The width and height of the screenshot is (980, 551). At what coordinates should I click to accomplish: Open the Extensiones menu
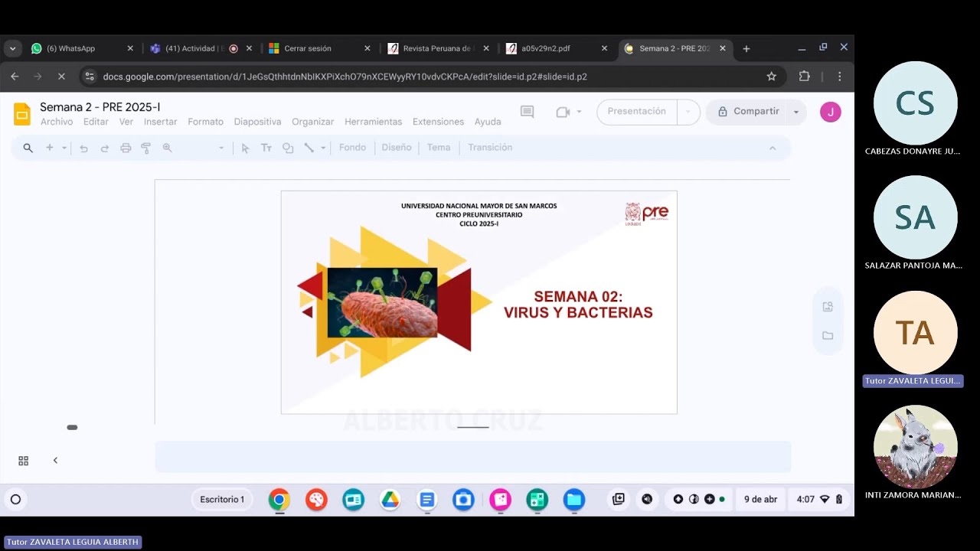click(438, 122)
